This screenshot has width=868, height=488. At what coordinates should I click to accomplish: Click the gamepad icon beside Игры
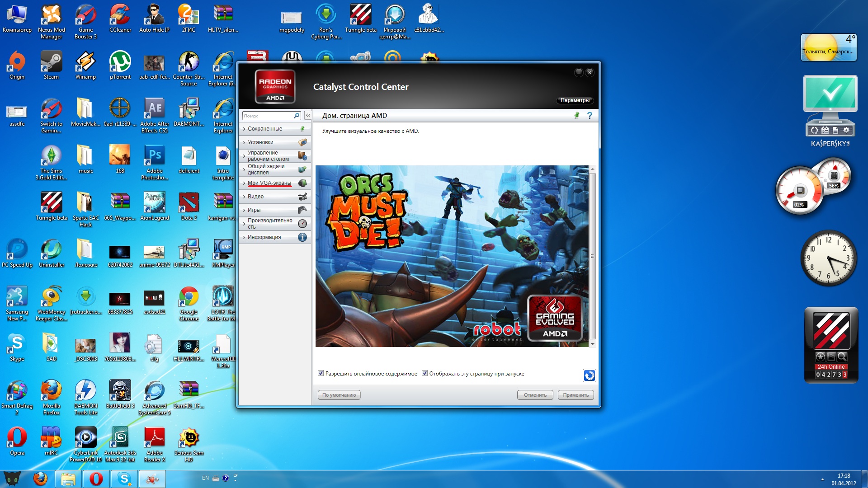pos(302,210)
